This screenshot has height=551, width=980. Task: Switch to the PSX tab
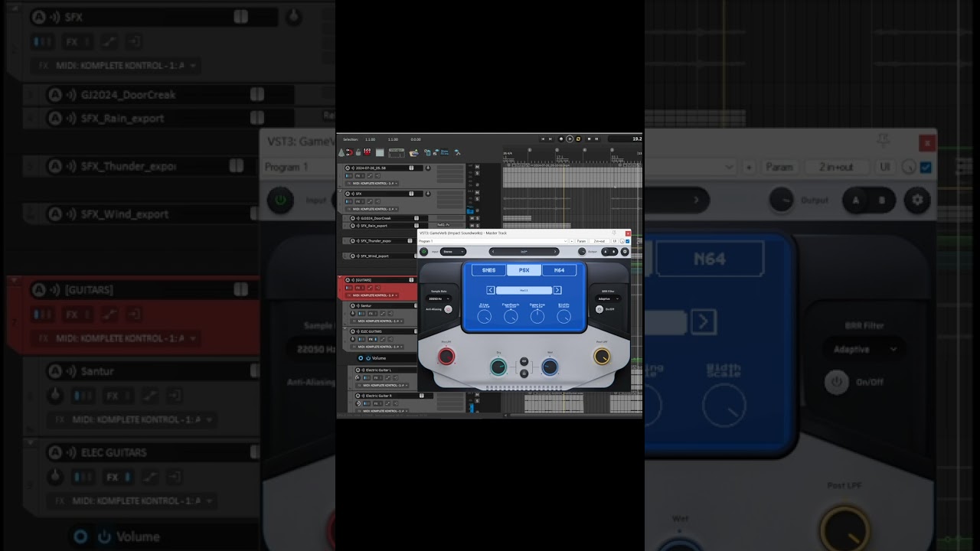click(x=524, y=270)
